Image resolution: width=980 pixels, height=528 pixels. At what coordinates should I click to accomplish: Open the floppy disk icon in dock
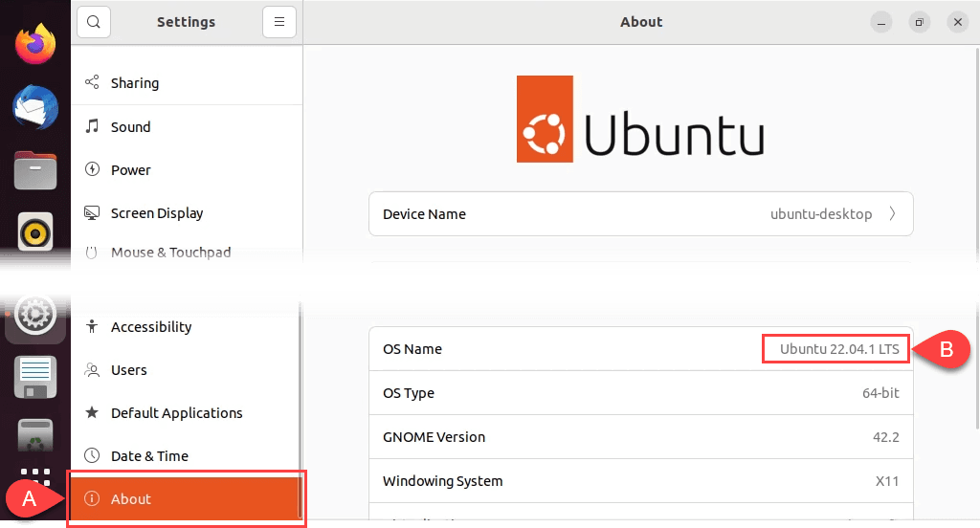35,377
